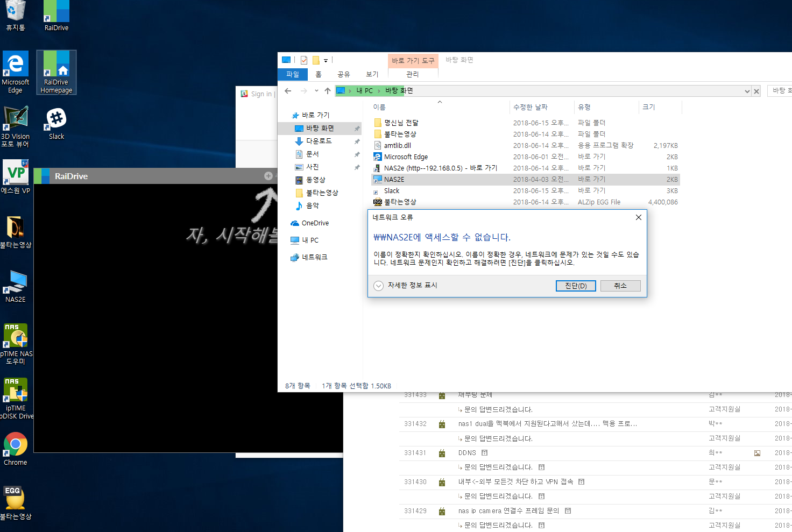This screenshot has width=792, height=532.
Task: Switch to the 보기 ribbon tab
Action: pyautogui.click(x=372, y=74)
